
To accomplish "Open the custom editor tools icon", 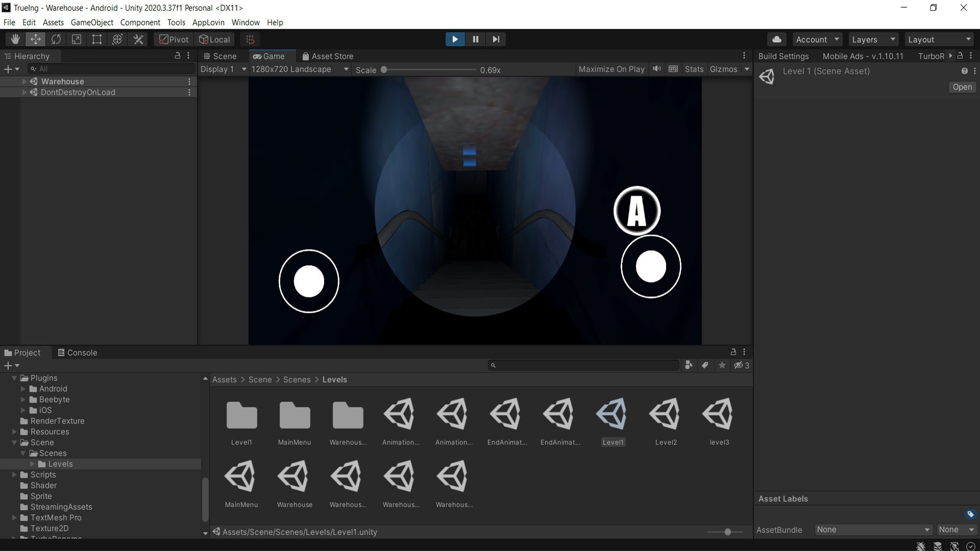I will [138, 39].
